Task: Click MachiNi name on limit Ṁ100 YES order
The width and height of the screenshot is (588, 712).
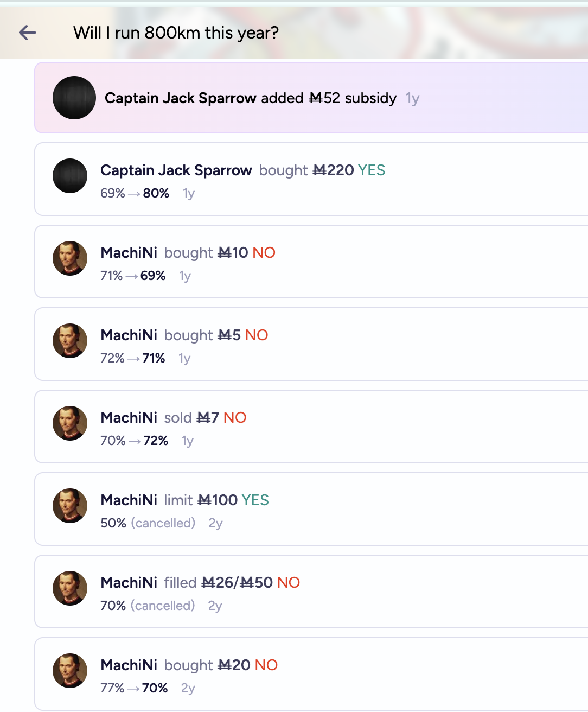Action: coord(129,500)
